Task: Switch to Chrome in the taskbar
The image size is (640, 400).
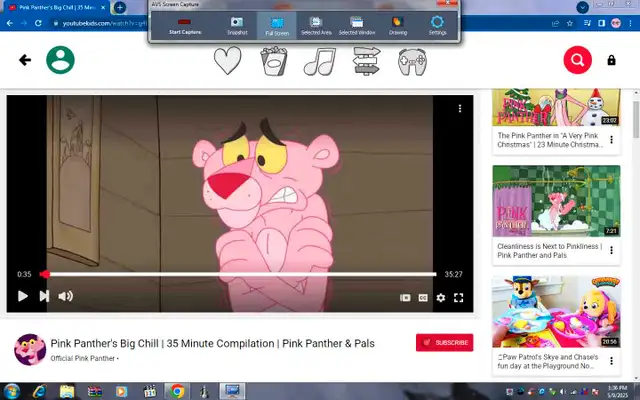Action: point(177,391)
